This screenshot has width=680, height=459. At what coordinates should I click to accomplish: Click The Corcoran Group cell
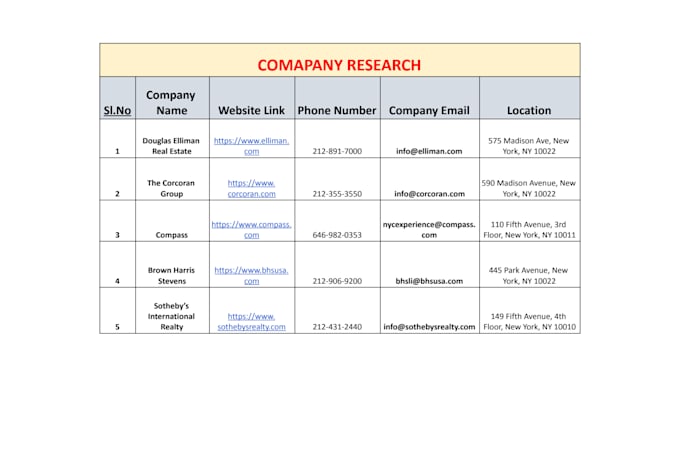pyautogui.click(x=172, y=179)
